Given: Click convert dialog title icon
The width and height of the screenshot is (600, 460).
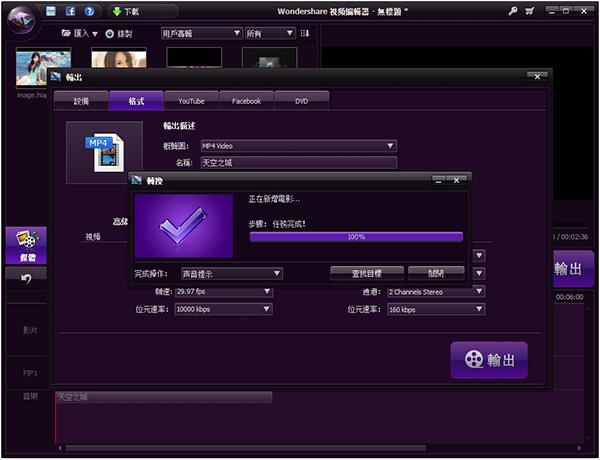Looking at the screenshot, I should (x=137, y=180).
